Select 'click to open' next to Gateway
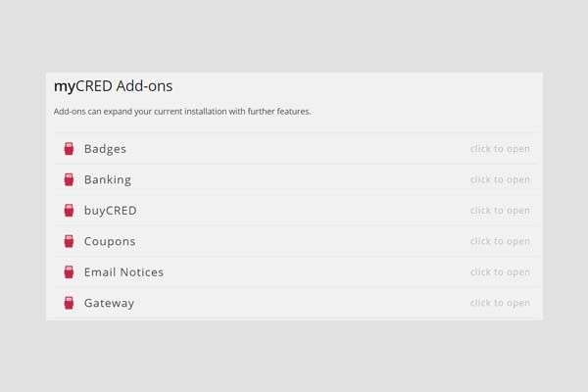The image size is (588, 392). pyautogui.click(x=500, y=303)
